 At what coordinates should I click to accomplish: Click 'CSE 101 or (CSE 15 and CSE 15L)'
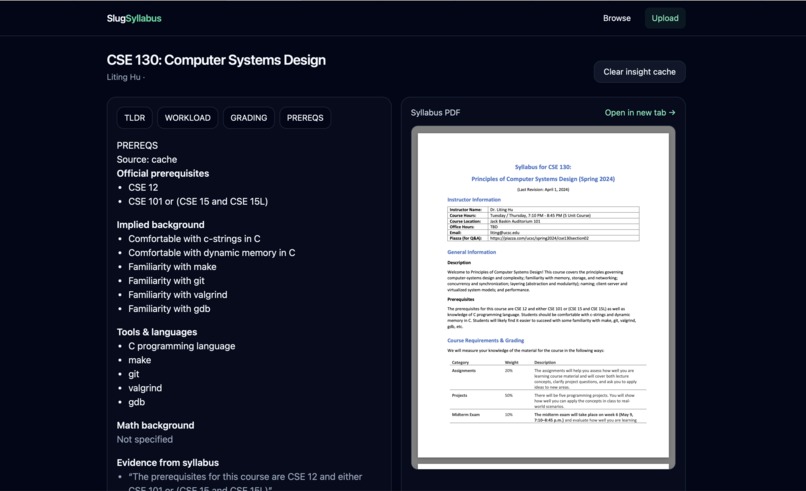coord(198,202)
